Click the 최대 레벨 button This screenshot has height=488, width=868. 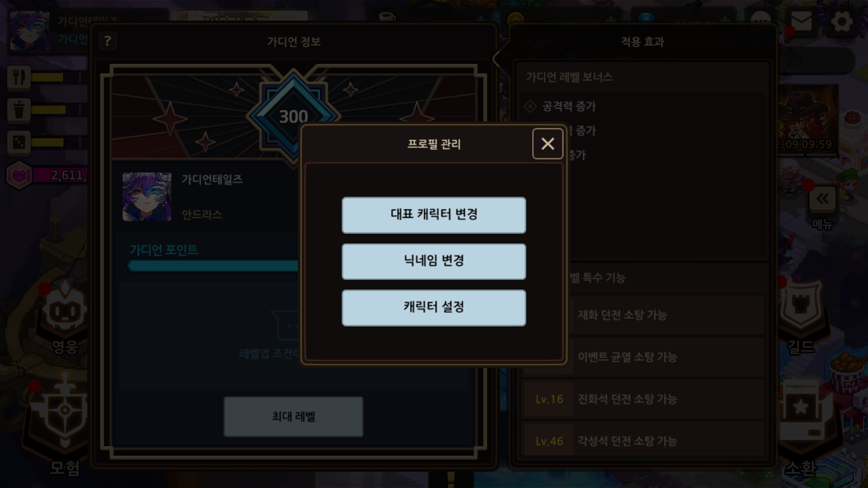293,417
